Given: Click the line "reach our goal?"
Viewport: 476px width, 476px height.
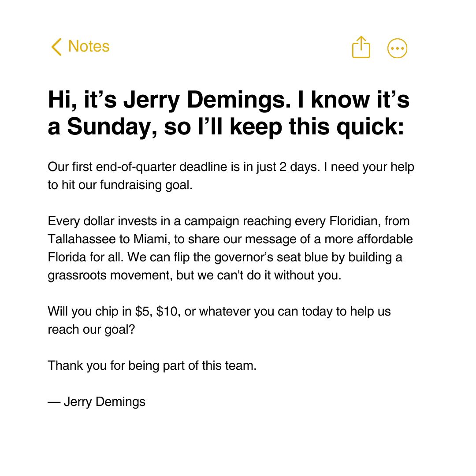Looking at the screenshot, I should (x=91, y=330).
